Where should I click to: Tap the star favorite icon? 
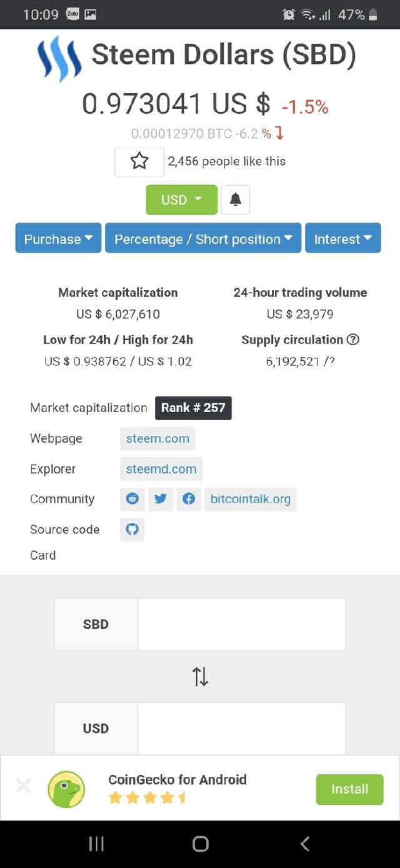pos(139,162)
